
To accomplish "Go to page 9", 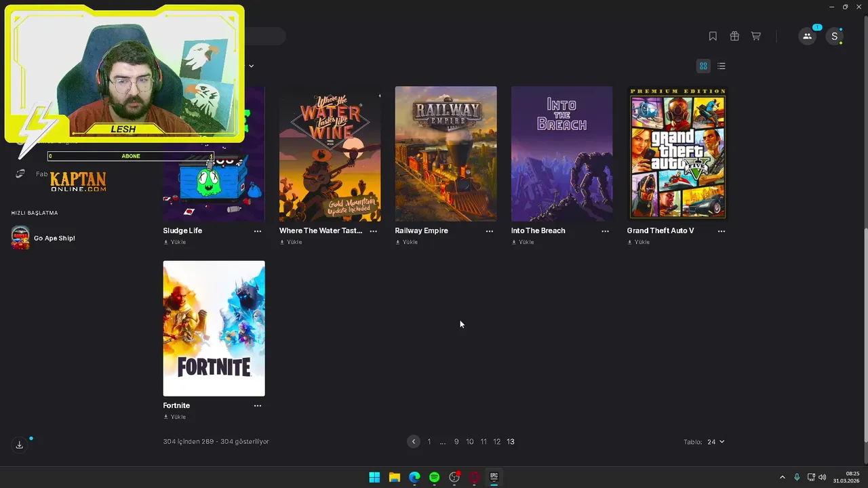I will pos(456,441).
